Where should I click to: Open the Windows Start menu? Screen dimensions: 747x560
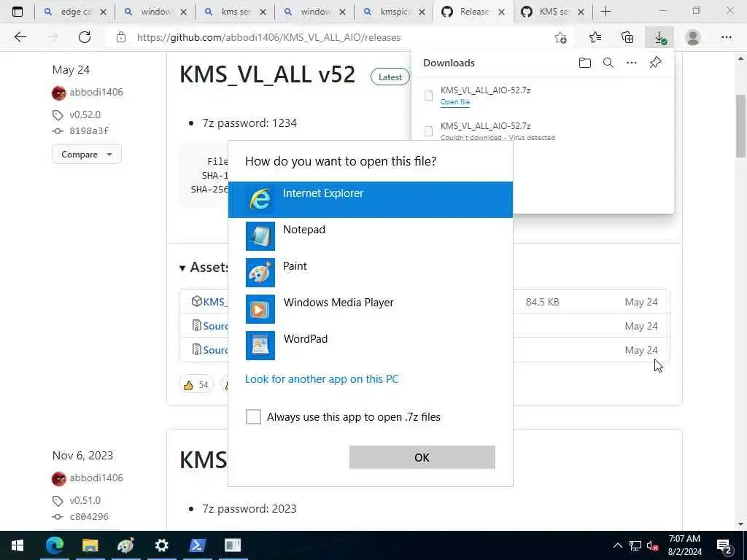tap(18, 545)
